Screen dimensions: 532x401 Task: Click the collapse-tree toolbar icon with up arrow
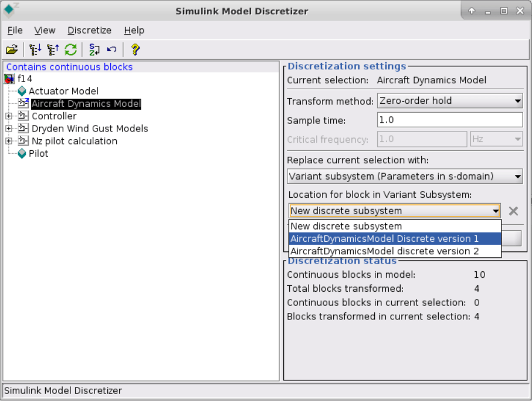tap(53, 49)
